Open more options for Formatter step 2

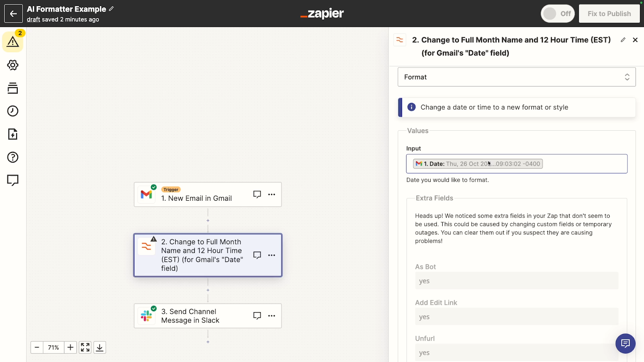pos(272,255)
